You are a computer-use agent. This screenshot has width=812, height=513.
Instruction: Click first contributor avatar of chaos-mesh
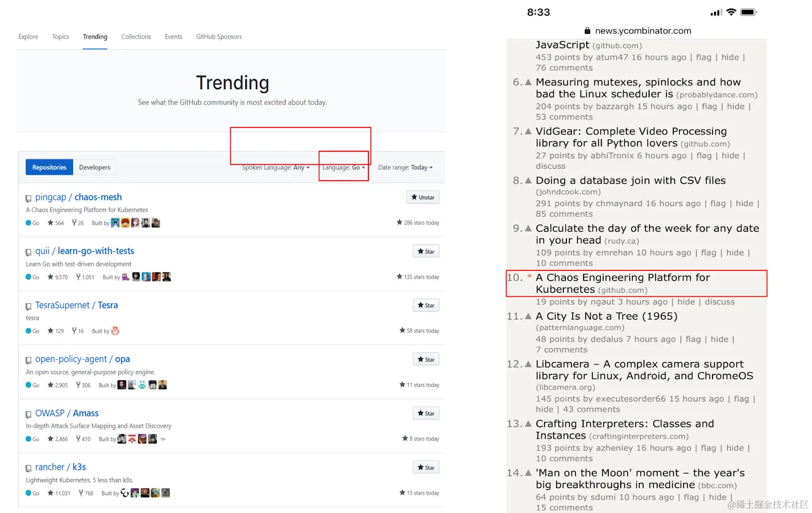(x=115, y=223)
